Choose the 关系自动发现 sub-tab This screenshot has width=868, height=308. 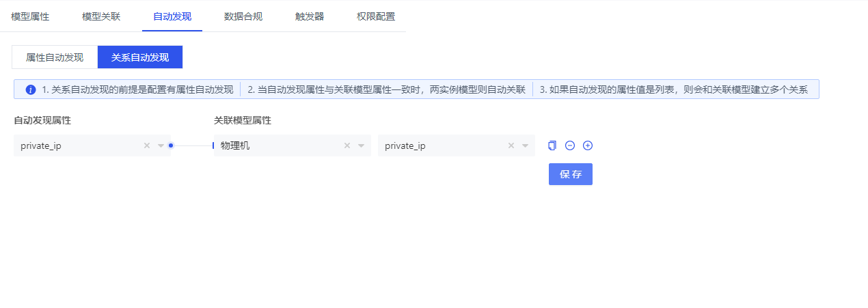(x=140, y=57)
